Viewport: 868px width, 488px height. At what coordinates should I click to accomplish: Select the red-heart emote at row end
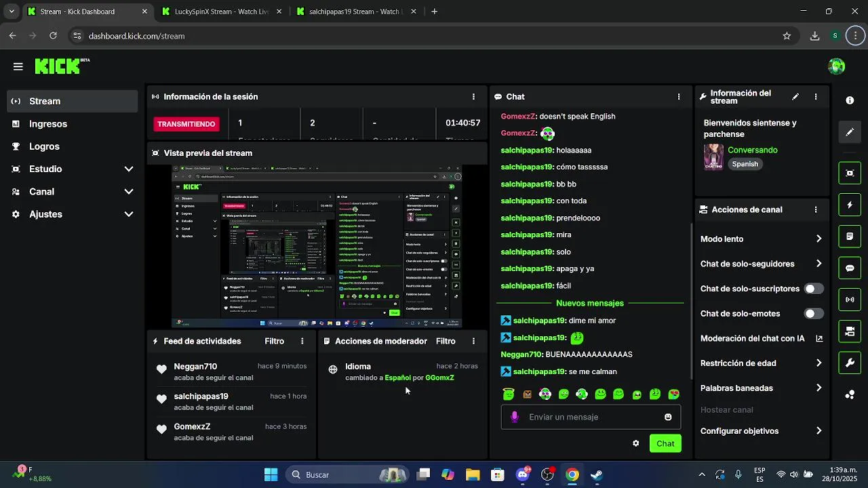coord(673,394)
